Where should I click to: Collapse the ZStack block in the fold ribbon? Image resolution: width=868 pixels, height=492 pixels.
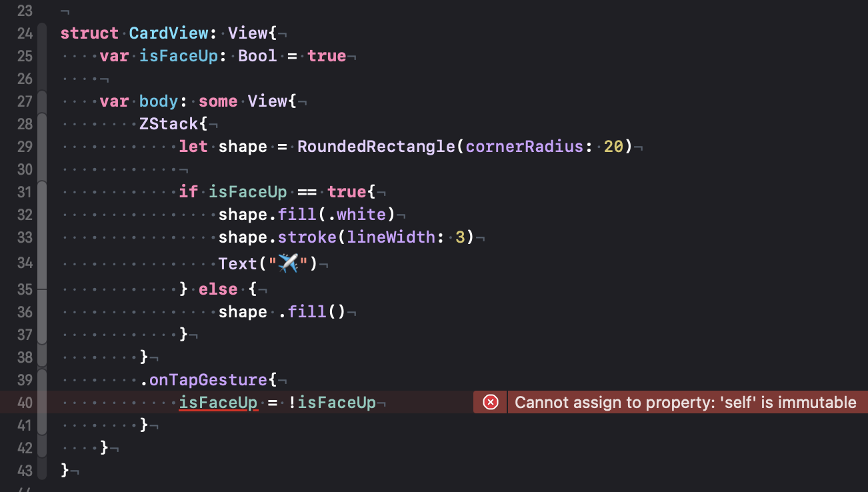pos(41,123)
